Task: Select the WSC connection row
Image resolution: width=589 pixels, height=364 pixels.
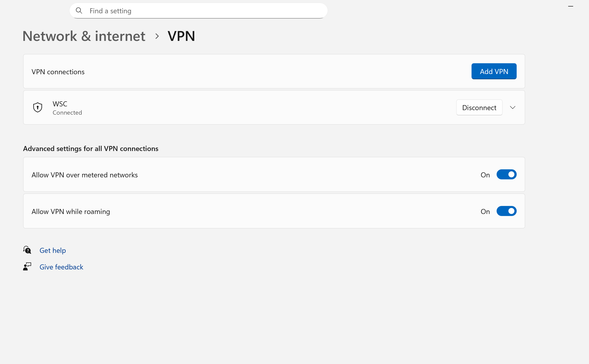Action: [x=274, y=107]
